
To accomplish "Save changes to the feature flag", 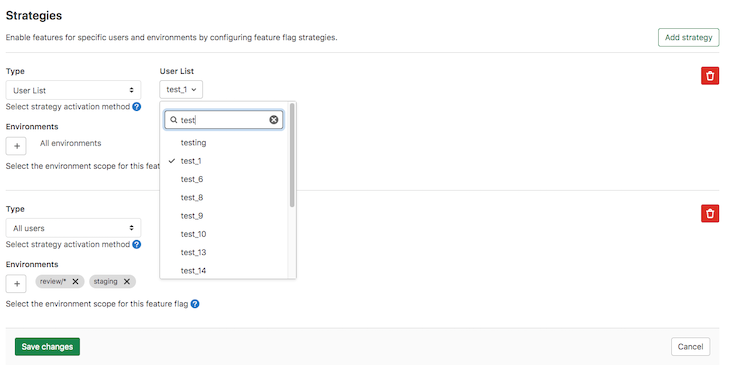I will pyautogui.click(x=47, y=347).
